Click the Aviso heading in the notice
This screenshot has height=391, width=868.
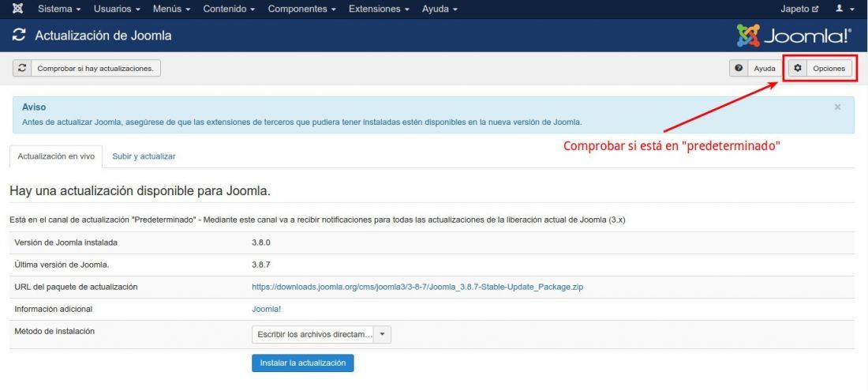click(x=34, y=107)
